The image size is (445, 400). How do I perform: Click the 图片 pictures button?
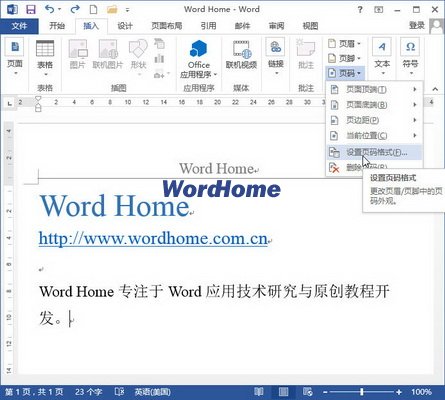point(77,54)
